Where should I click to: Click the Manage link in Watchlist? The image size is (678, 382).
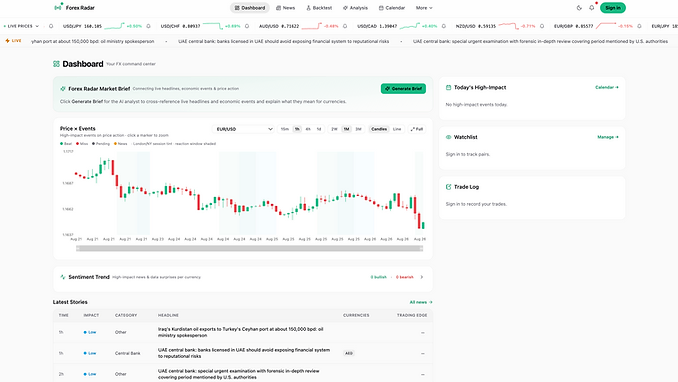point(608,137)
